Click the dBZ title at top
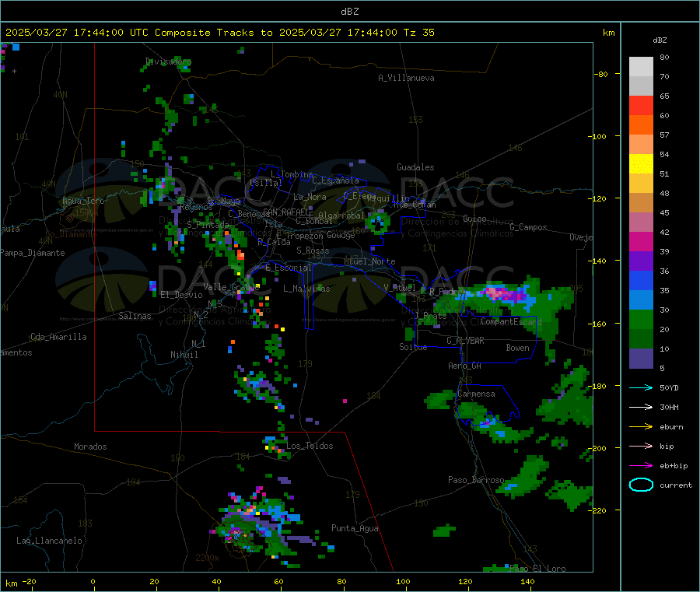 pos(349,12)
